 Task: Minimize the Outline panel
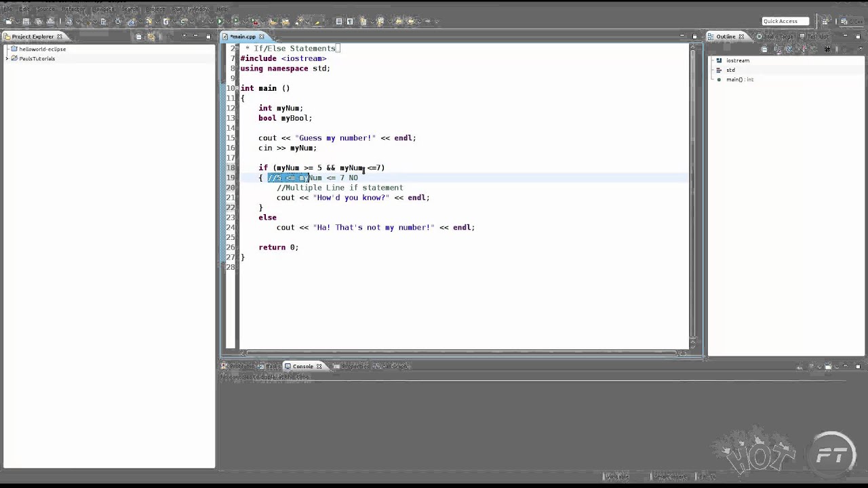coord(845,35)
